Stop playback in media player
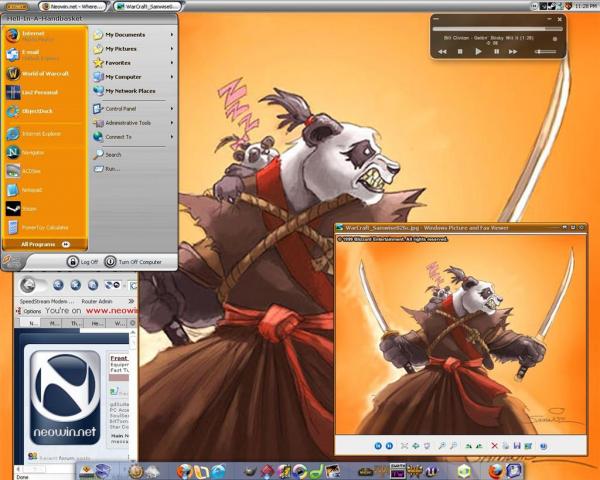 pos(460,52)
